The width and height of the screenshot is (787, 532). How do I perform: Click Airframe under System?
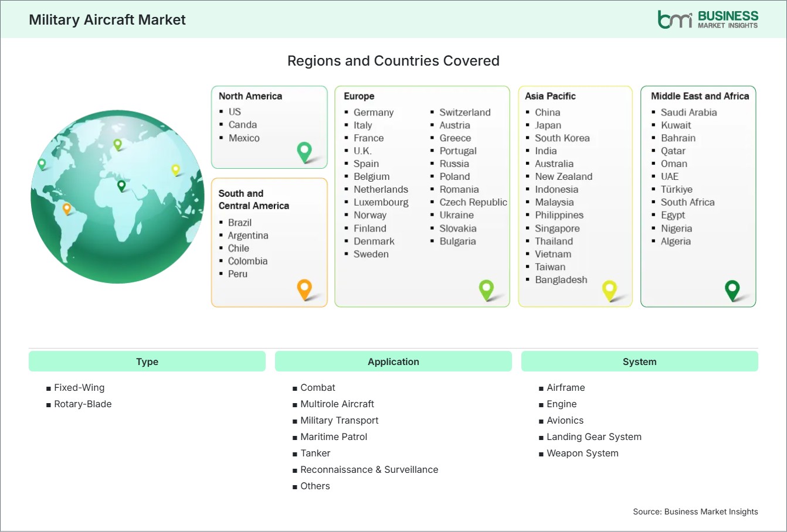566,388
